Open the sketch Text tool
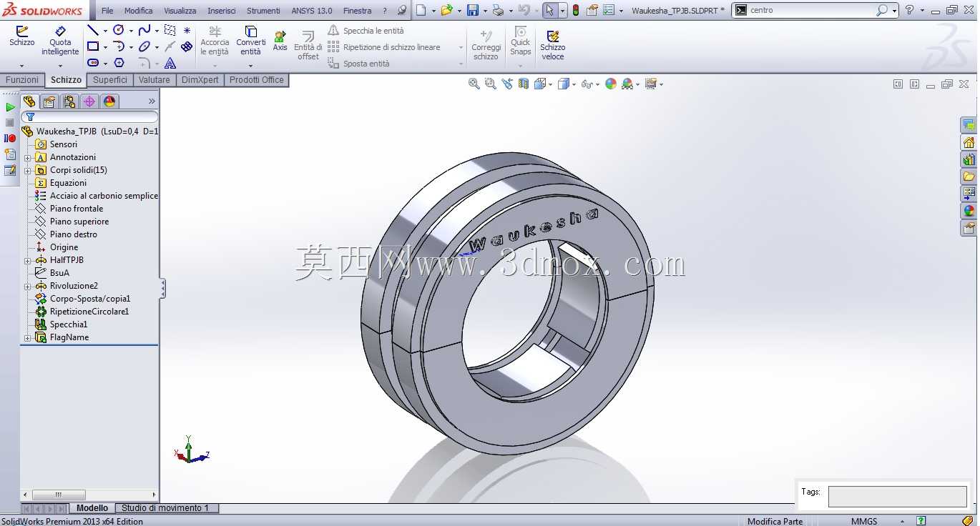Viewport: 980px width, 526px height. pyautogui.click(x=170, y=63)
